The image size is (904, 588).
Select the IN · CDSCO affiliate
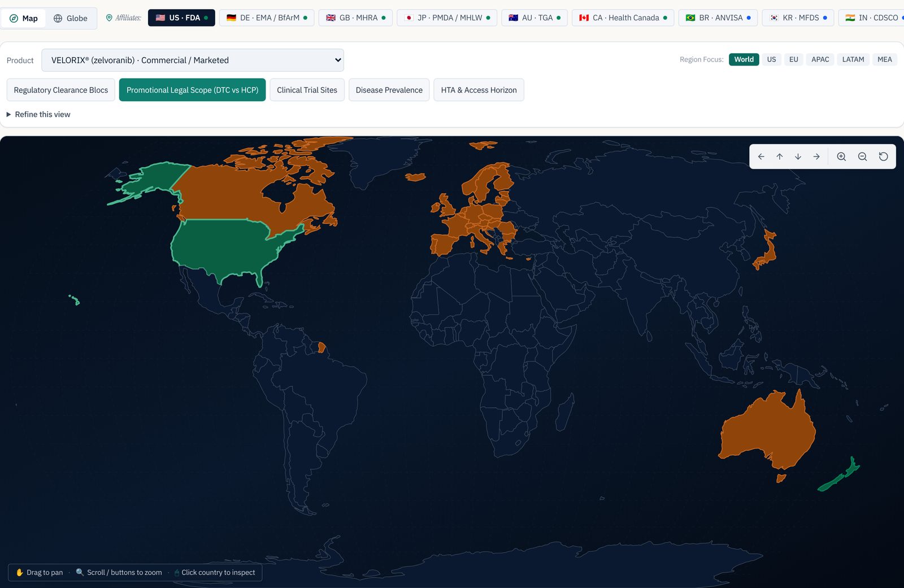point(872,18)
